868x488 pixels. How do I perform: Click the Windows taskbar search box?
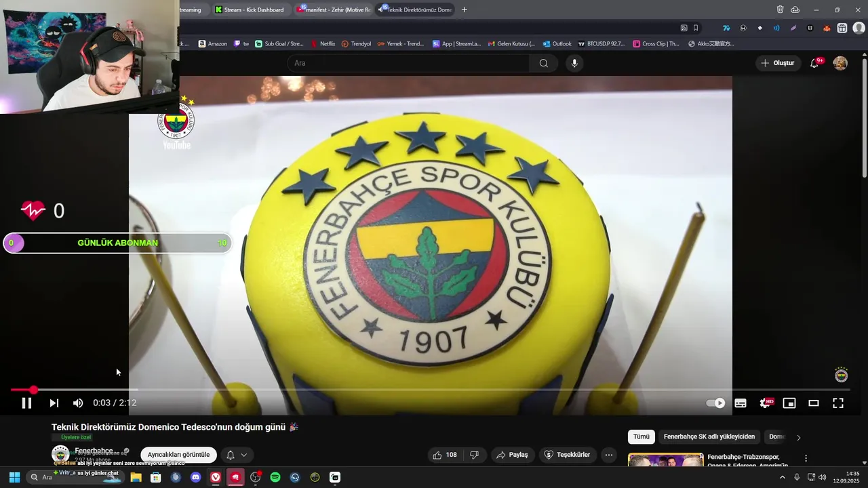click(75, 477)
